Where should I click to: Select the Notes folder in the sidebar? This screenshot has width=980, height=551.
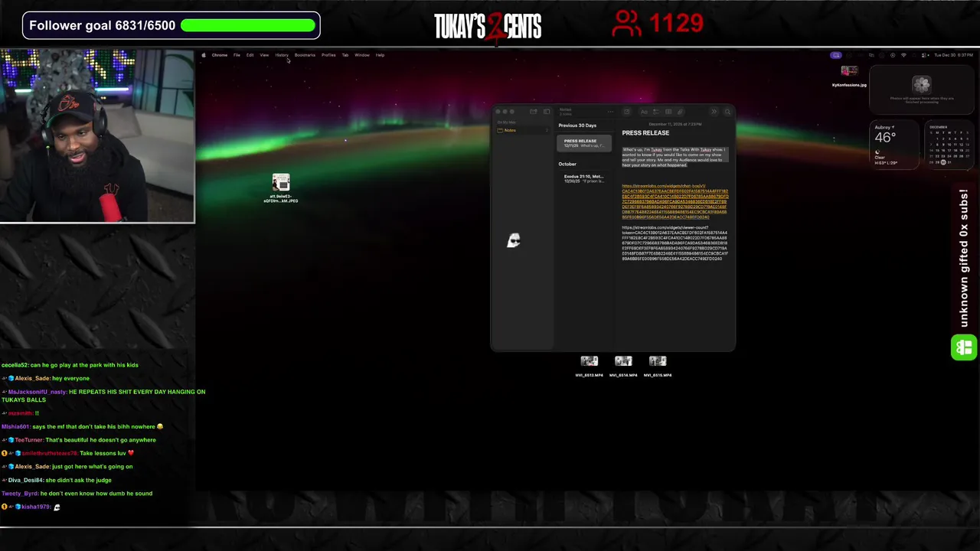click(522, 130)
